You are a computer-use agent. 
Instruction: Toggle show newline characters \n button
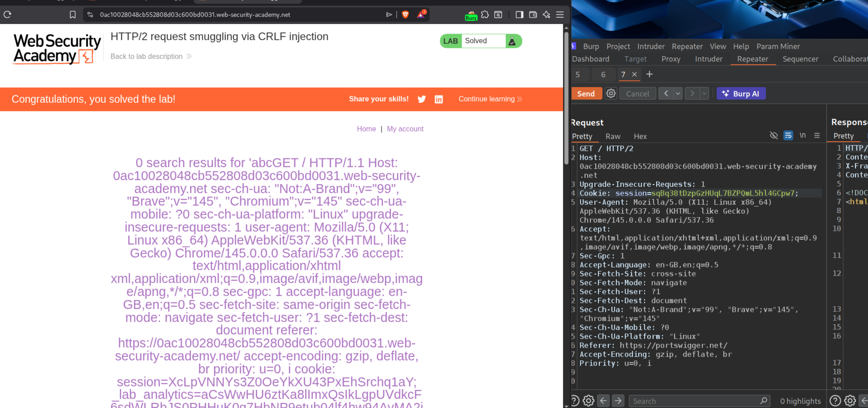tap(802, 135)
